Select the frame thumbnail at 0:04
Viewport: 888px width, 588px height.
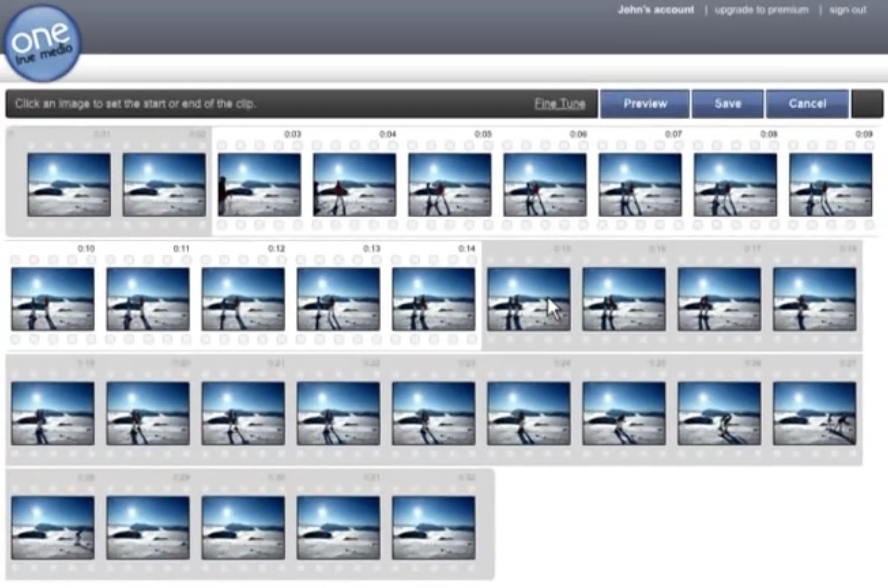point(354,185)
